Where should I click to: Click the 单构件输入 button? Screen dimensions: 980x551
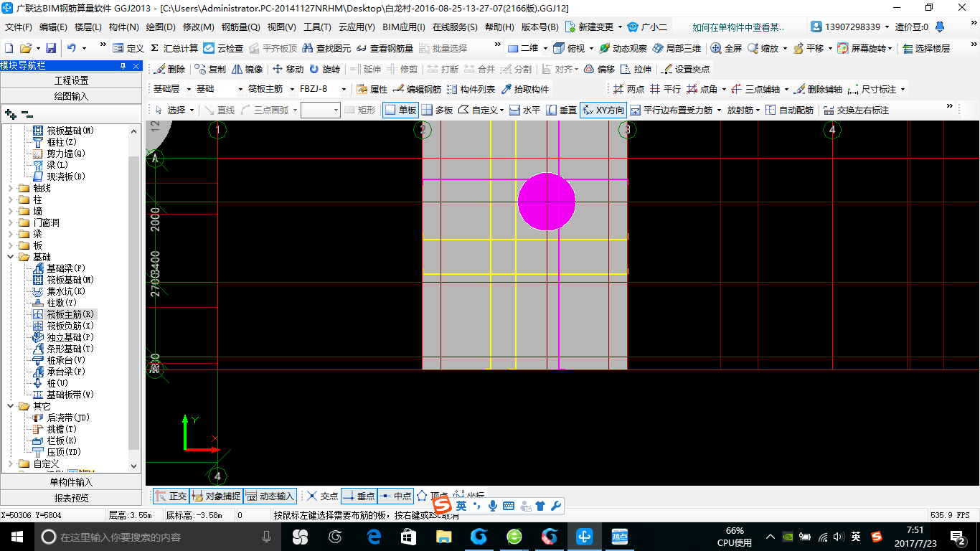pyautogui.click(x=71, y=482)
